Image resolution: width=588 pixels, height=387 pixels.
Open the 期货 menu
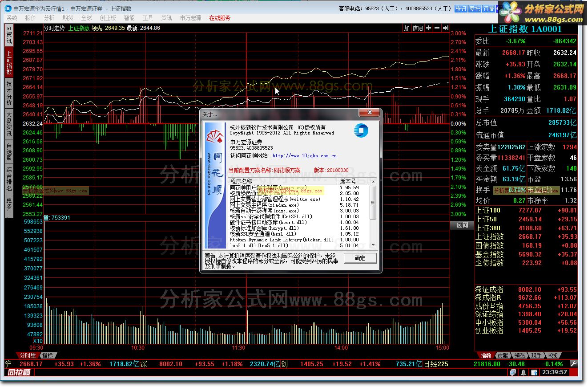tap(68, 18)
